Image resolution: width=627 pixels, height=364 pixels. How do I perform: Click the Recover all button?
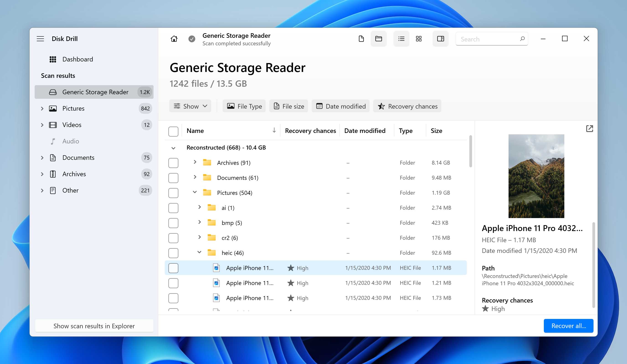coord(568,326)
